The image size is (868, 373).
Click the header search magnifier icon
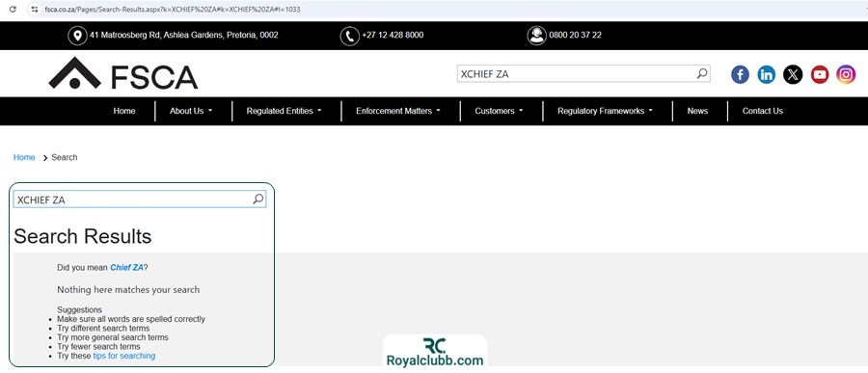pyautogui.click(x=702, y=73)
